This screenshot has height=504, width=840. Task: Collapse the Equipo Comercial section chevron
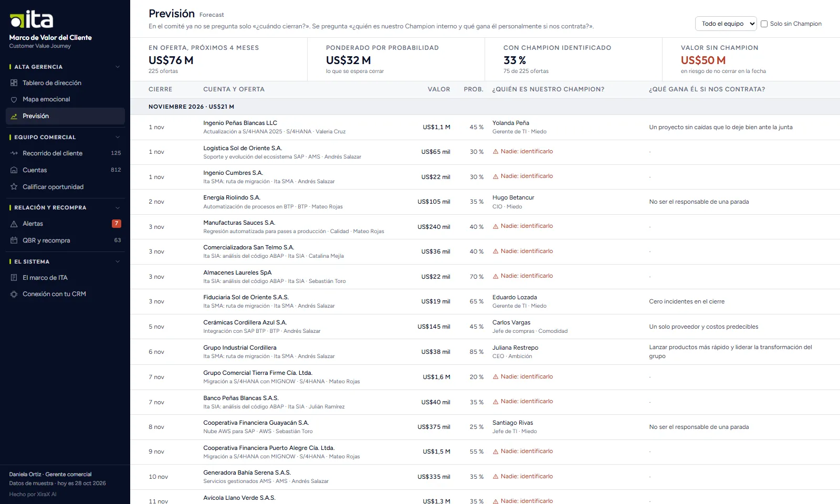point(118,137)
